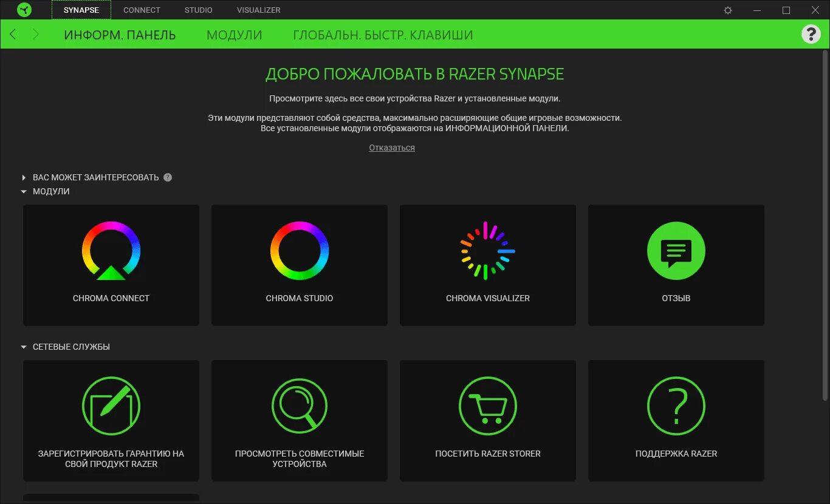Click the Razer support question circle icon
This screenshot has width=830, height=504.
click(x=676, y=406)
